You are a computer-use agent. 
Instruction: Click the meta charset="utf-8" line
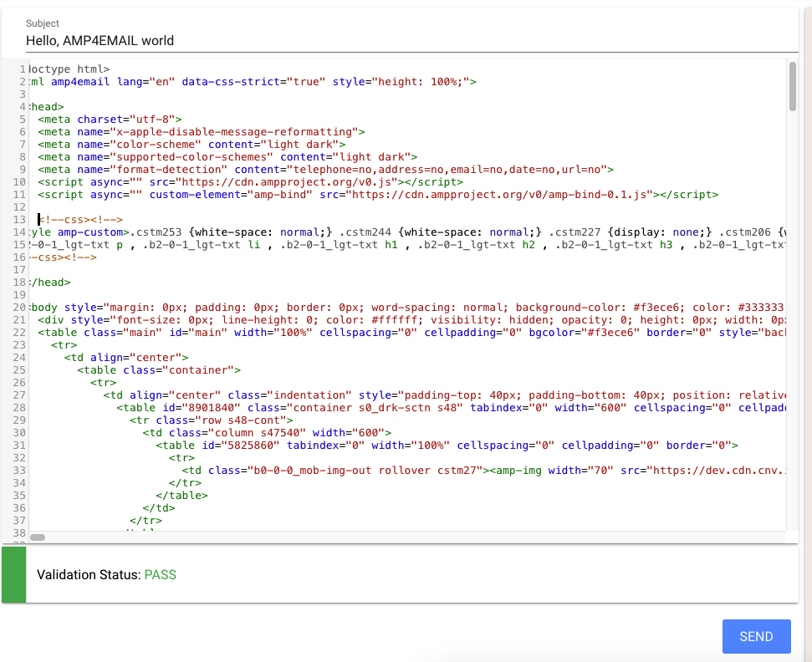[x=110, y=120]
